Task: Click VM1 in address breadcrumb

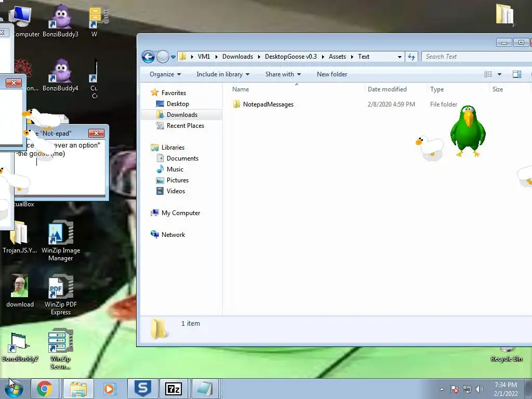Action: coord(204,57)
